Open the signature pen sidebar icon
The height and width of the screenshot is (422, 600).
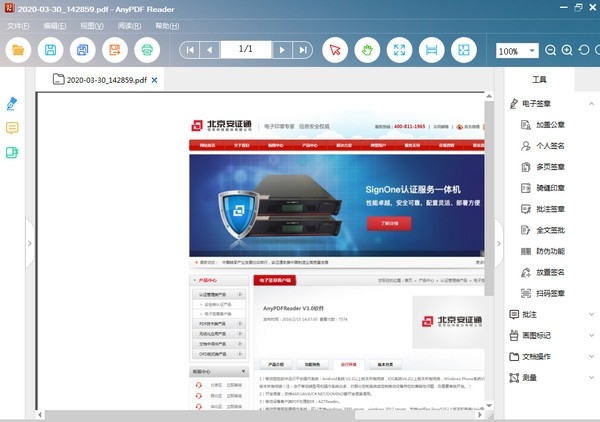[x=12, y=104]
